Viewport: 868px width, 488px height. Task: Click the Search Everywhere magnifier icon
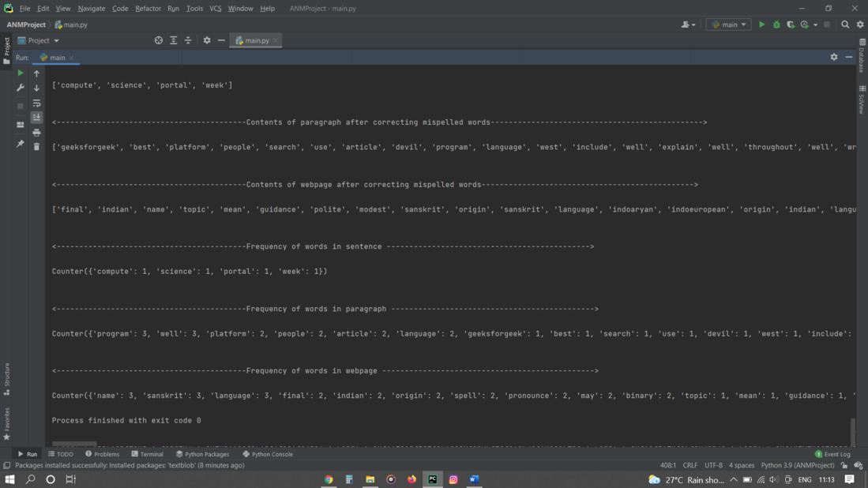845,24
